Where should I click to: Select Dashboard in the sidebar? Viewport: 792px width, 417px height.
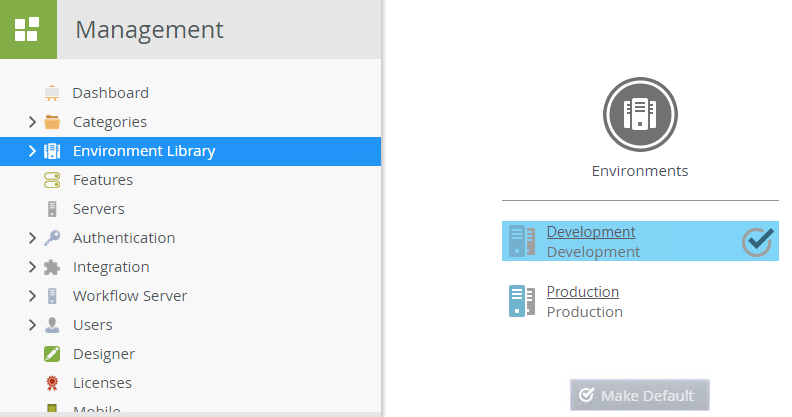(x=110, y=93)
